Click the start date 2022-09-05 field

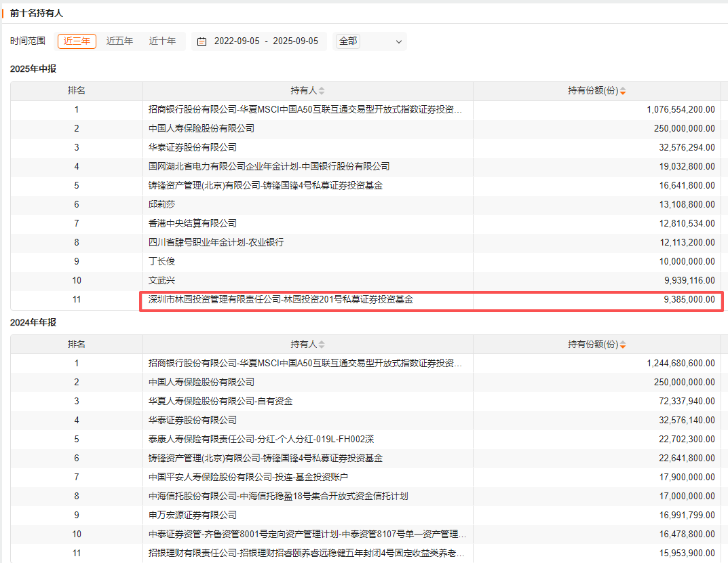237,41
